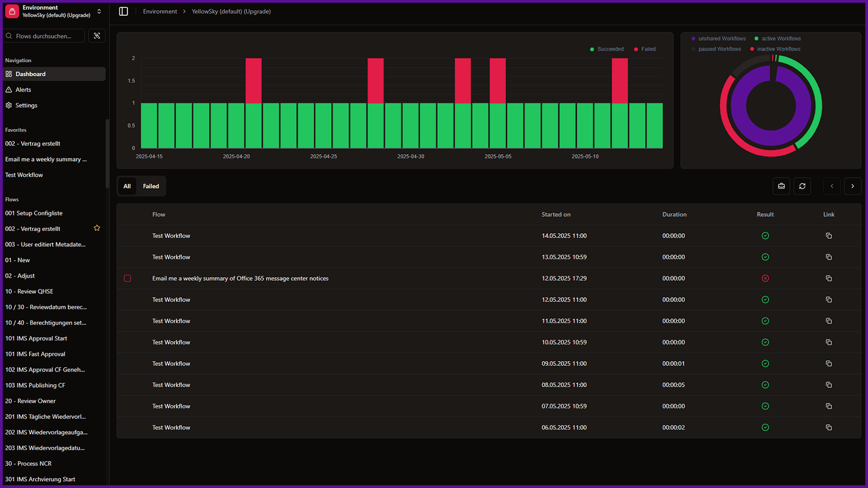Copy link for 07.05.2025 10:59 run

[828, 406]
